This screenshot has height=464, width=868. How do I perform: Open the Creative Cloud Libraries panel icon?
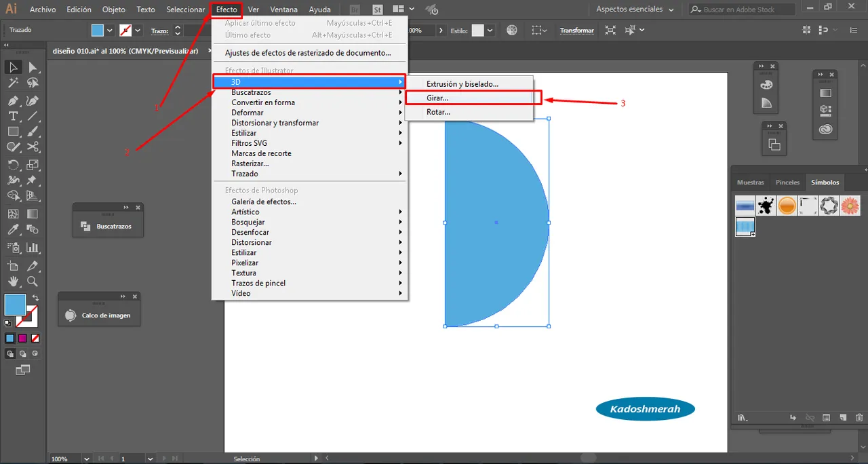coord(825,129)
